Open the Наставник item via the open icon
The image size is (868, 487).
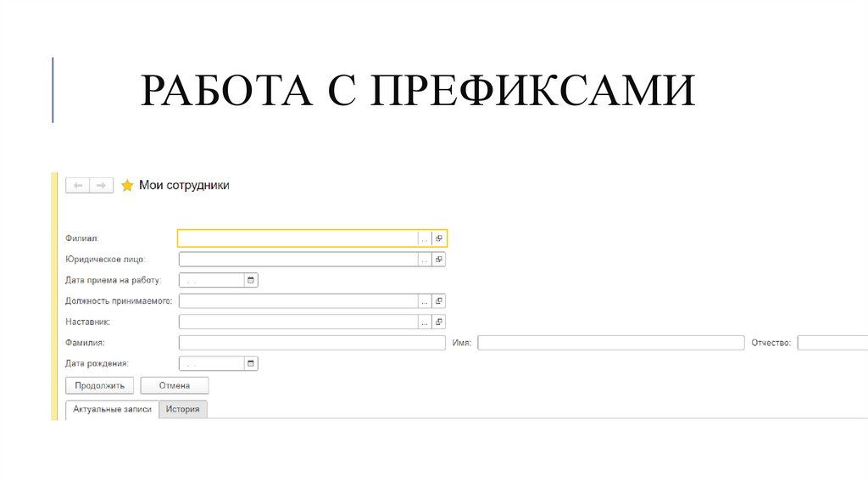click(439, 322)
